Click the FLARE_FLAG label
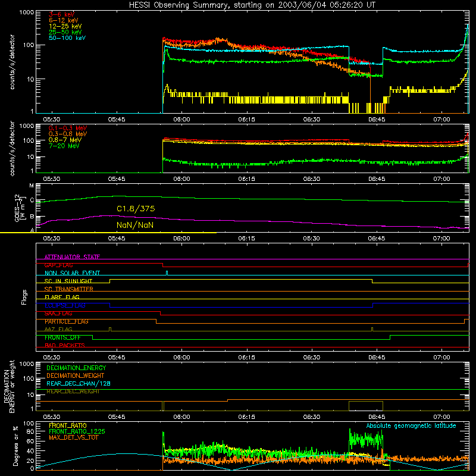 tap(62, 297)
